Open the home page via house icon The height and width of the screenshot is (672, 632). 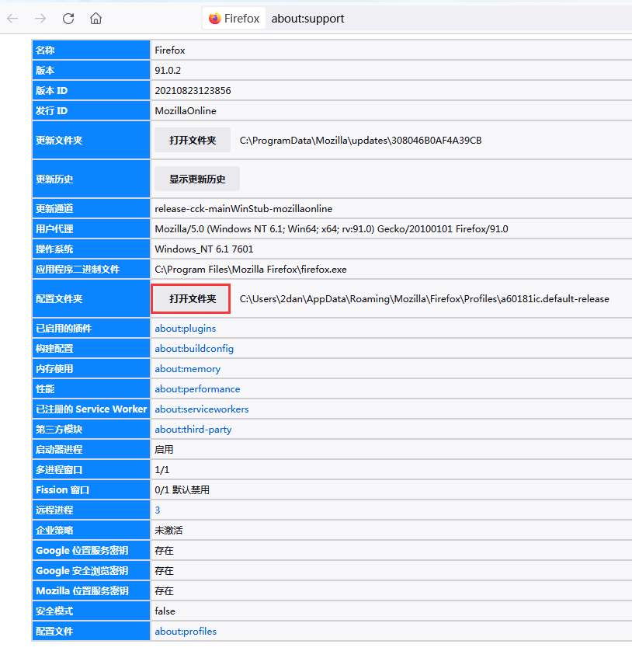click(x=96, y=19)
